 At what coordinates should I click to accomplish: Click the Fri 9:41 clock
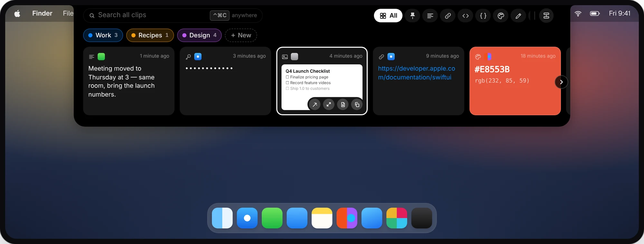[x=620, y=13]
